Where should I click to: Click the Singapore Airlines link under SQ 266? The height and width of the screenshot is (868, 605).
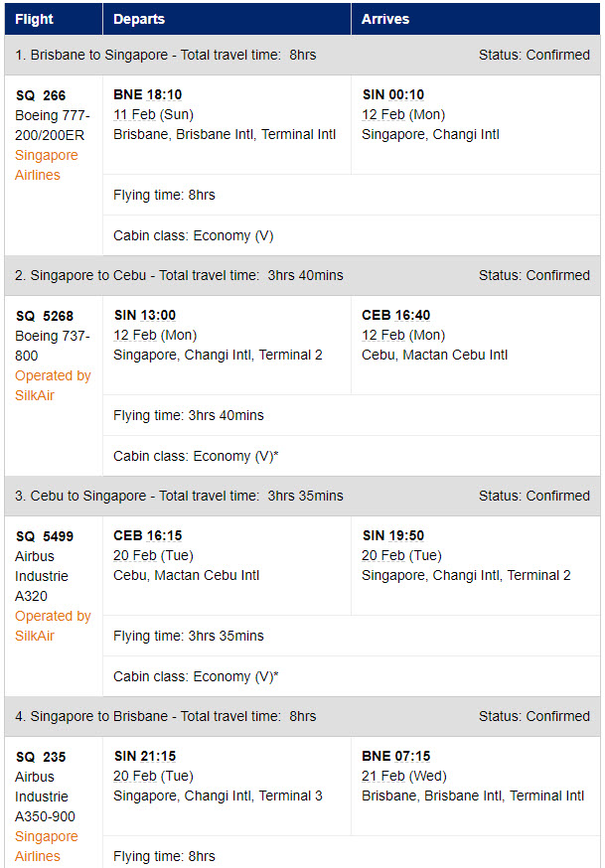coord(46,165)
